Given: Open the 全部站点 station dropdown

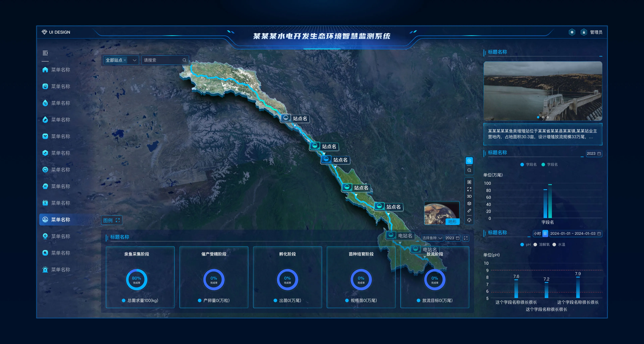Looking at the screenshot, I should point(134,60).
